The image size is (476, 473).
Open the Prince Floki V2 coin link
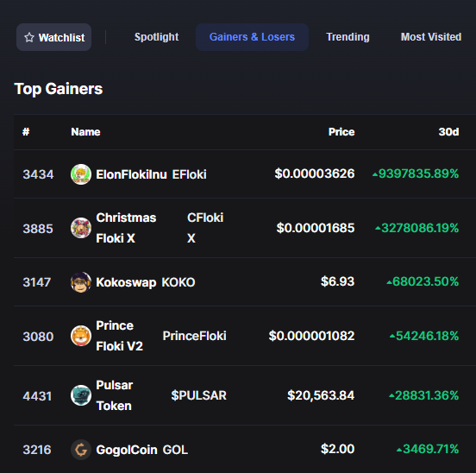click(119, 336)
